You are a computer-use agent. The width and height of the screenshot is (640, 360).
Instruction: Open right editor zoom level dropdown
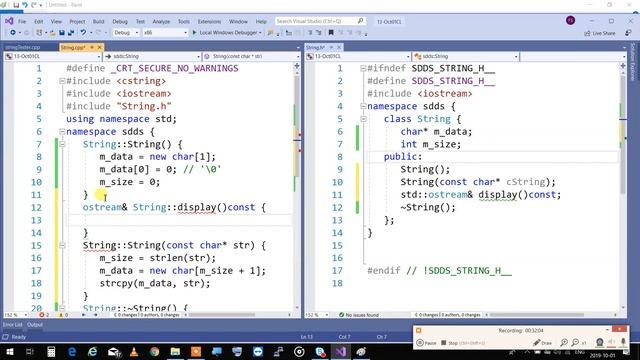(x=317, y=315)
